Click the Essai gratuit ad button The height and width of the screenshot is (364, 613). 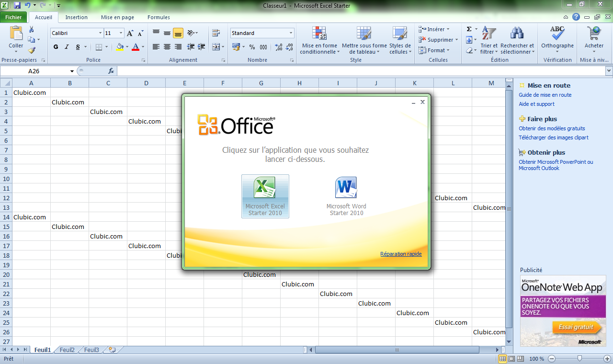pyautogui.click(x=576, y=328)
